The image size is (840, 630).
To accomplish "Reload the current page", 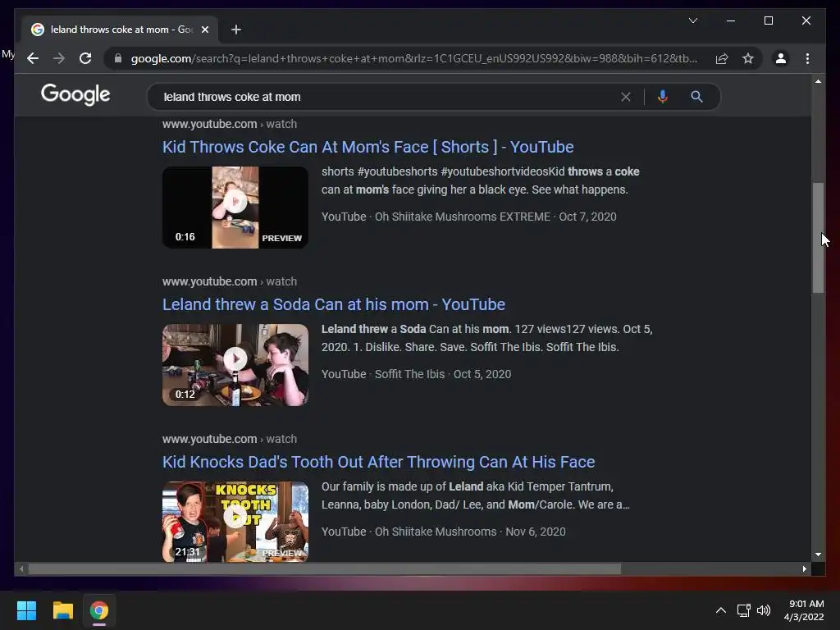I will click(x=85, y=58).
